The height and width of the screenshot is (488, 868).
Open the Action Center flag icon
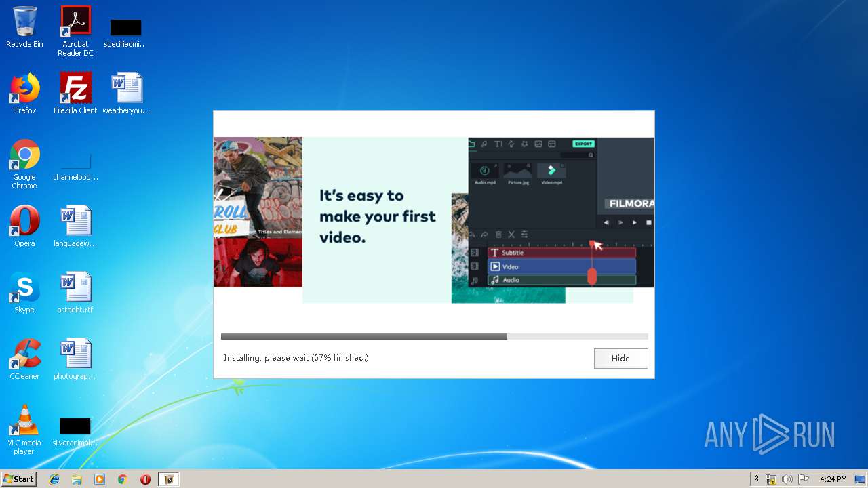[x=803, y=479]
